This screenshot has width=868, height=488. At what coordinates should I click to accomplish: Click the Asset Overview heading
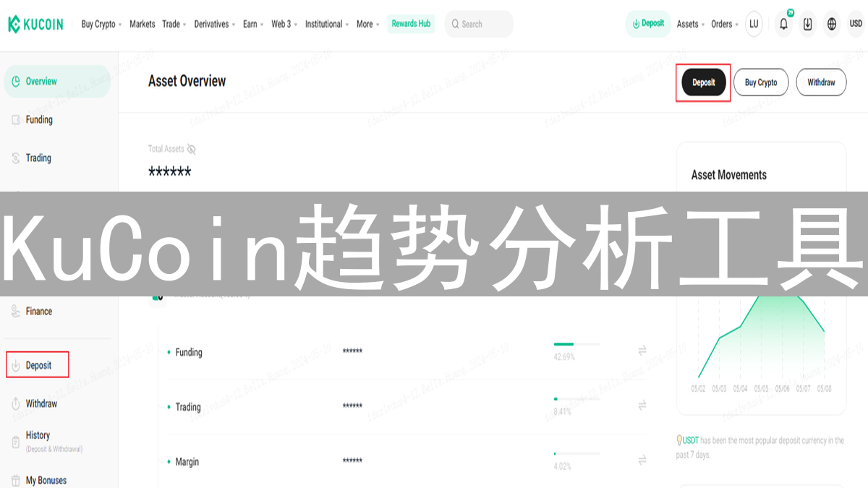coord(187,81)
